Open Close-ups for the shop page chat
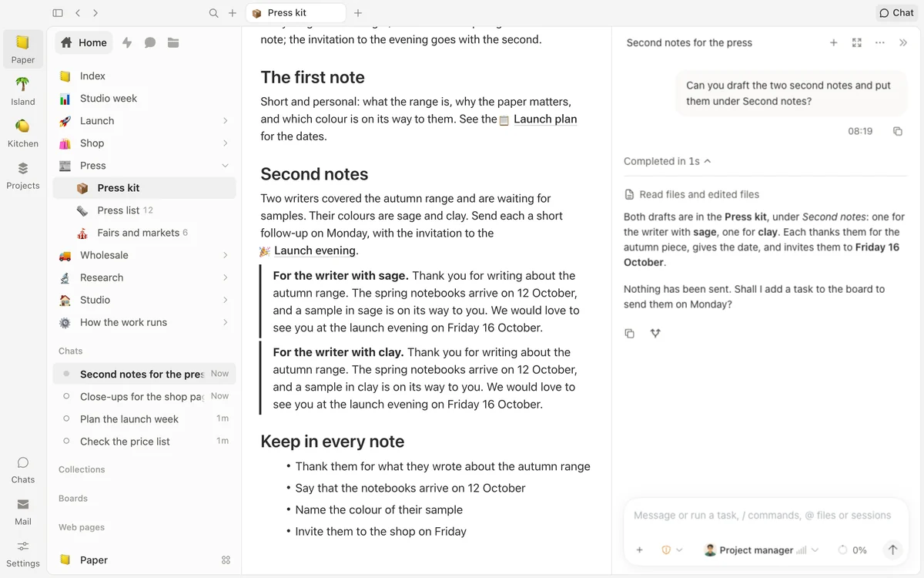 (x=144, y=396)
